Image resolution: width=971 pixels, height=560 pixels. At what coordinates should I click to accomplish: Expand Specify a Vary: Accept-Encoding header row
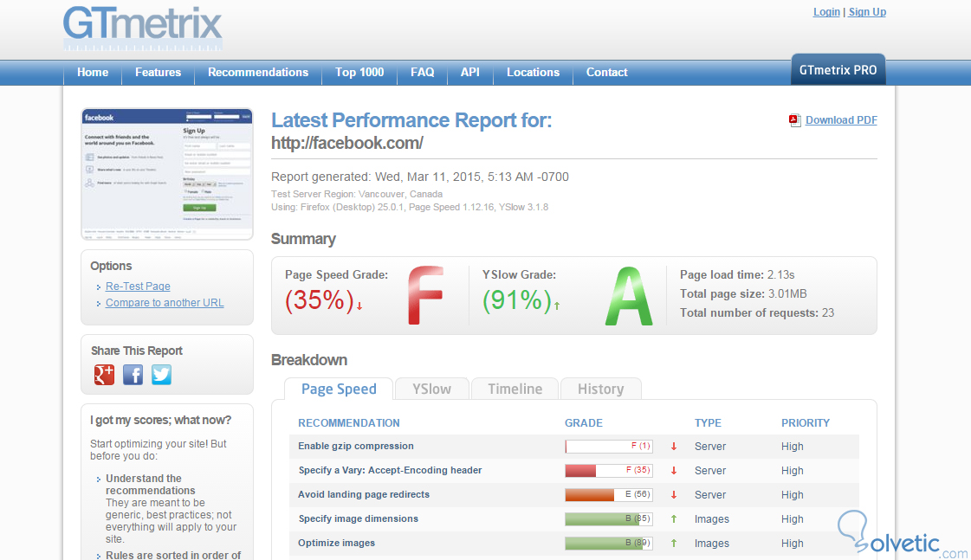(x=390, y=470)
